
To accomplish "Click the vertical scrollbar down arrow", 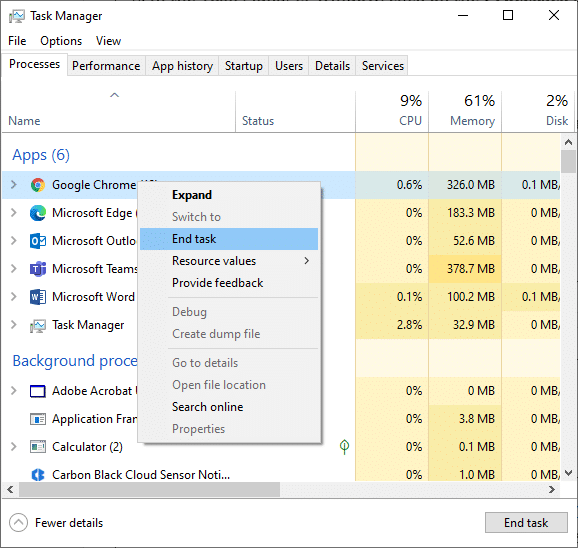I will [568, 473].
